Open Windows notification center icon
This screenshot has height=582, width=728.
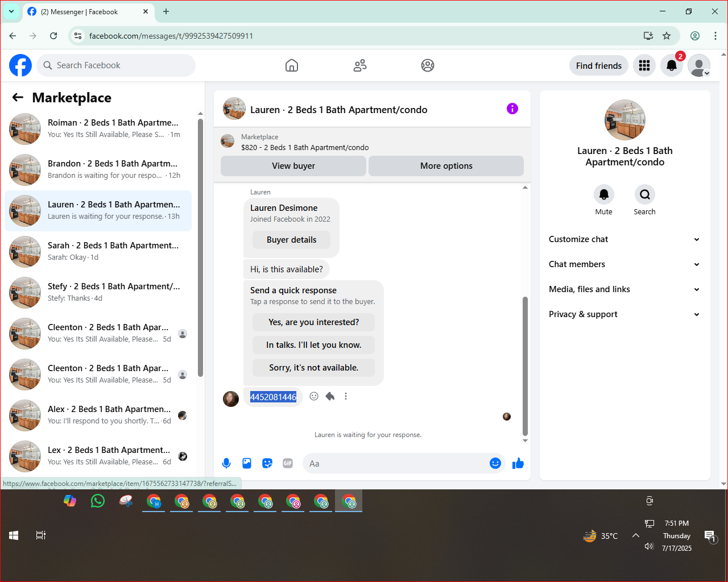pyautogui.click(x=710, y=536)
